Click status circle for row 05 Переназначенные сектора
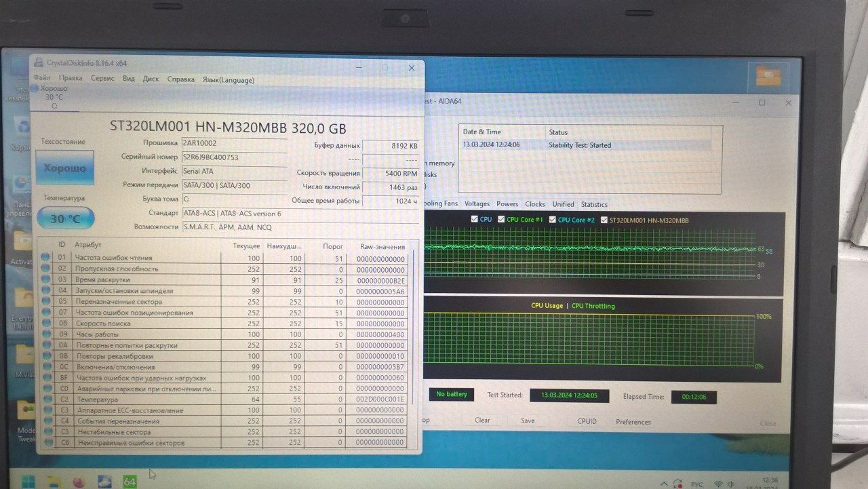This screenshot has width=868, height=489. (45, 301)
